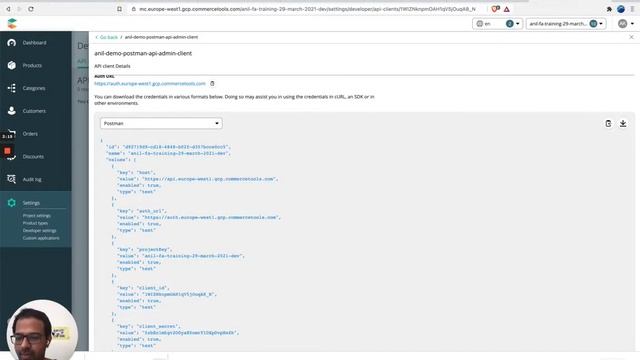Open the Categories section icon

(x=11, y=88)
